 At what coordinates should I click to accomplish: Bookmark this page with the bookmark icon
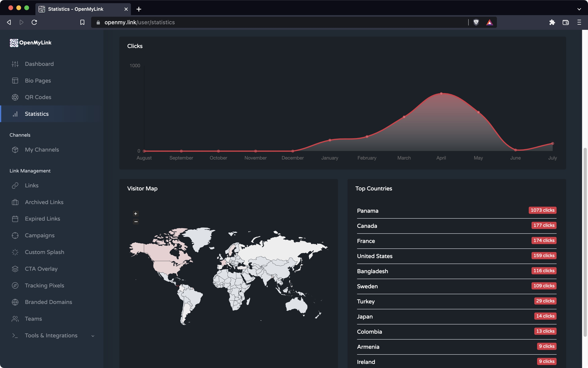click(x=82, y=22)
